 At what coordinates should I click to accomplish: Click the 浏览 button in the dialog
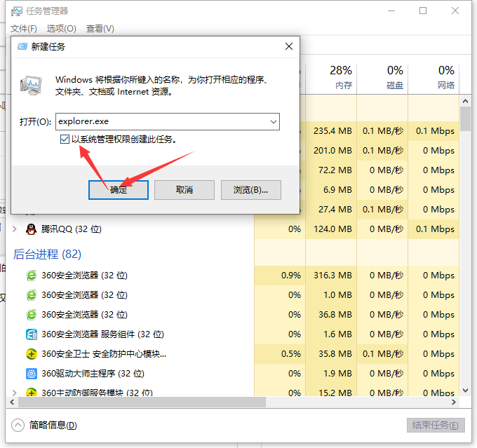point(251,189)
